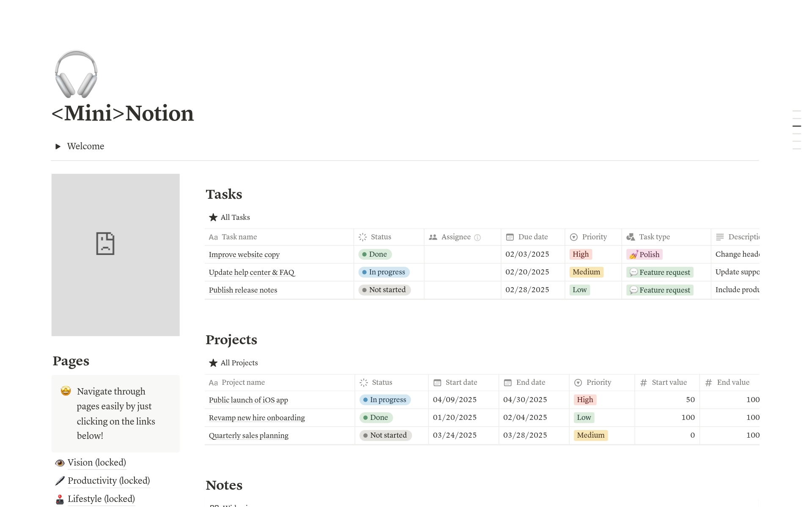This screenshot has width=812, height=507.
Task: Open the Tasks Priority column header menu
Action: tap(594, 237)
